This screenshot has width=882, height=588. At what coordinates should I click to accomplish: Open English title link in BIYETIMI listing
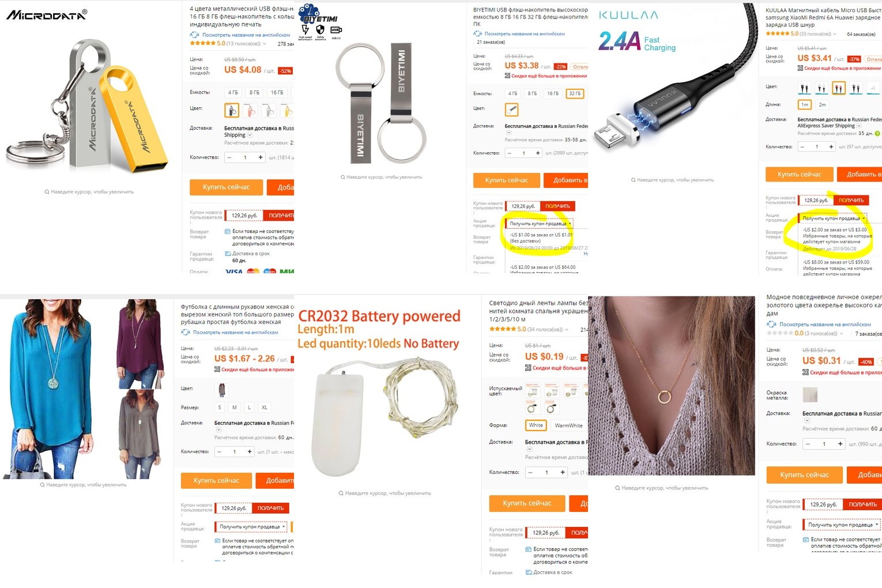[525, 34]
